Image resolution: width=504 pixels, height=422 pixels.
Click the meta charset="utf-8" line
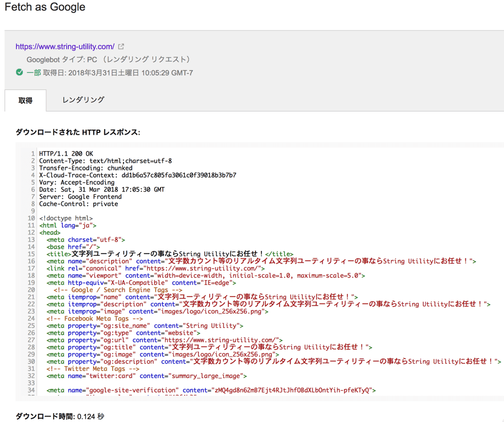86,239
